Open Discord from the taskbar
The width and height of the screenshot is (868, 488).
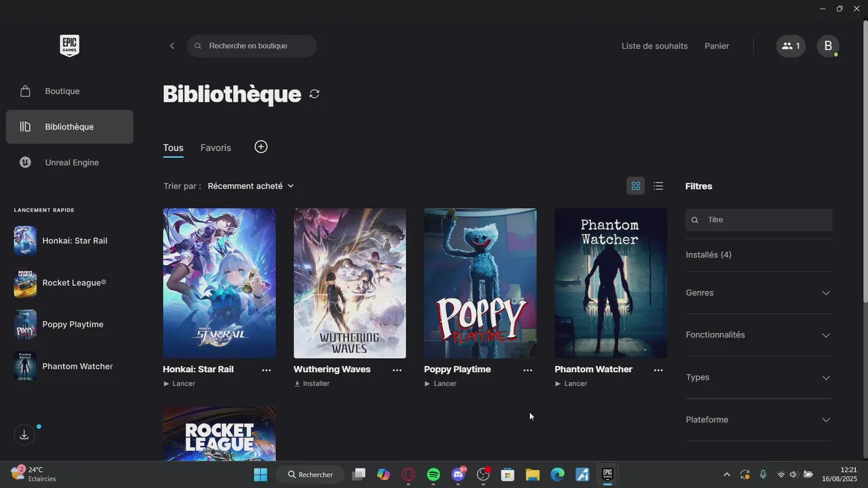point(458,474)
